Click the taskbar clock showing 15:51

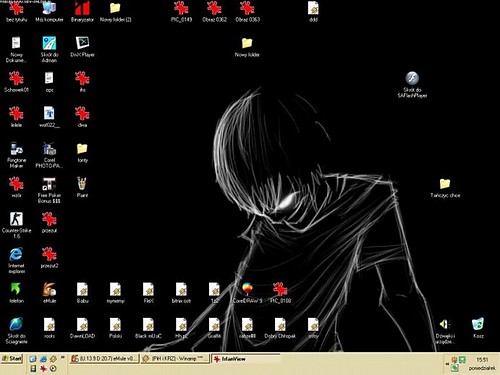(x=482, y=360)
